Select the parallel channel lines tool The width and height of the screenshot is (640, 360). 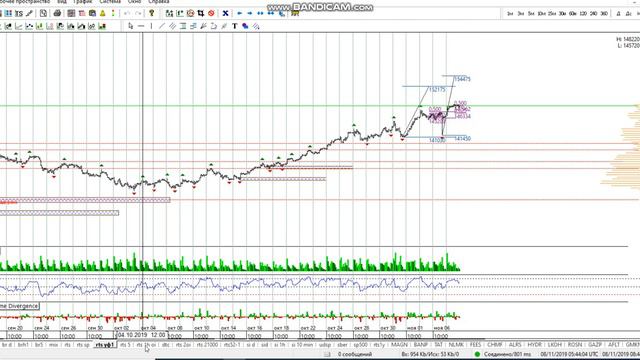[173, 26]
